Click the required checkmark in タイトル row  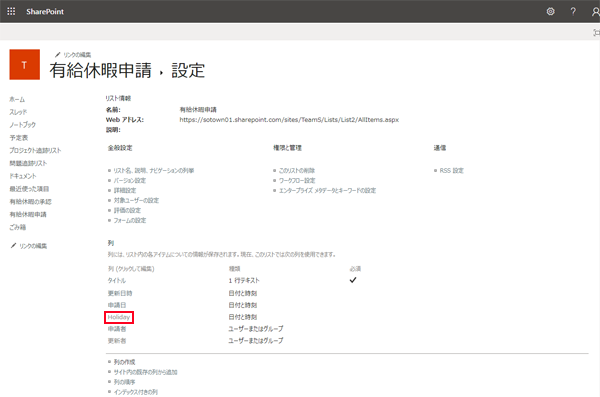[x=353, y=280]
